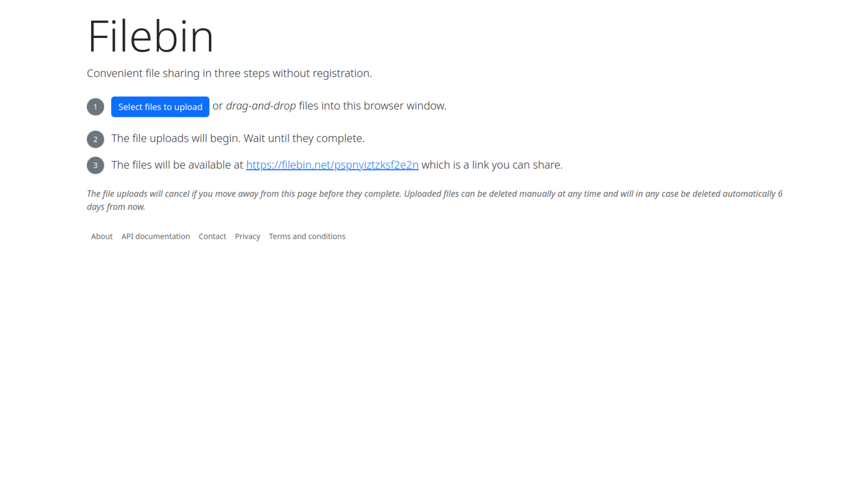This screenshot has width=868, height=488.
Task: Click Contact between API documentation and Privacy
Action: pos(212,236)
